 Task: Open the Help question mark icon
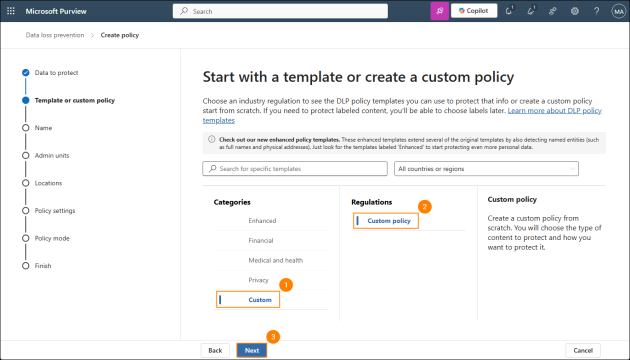point(596,11)
